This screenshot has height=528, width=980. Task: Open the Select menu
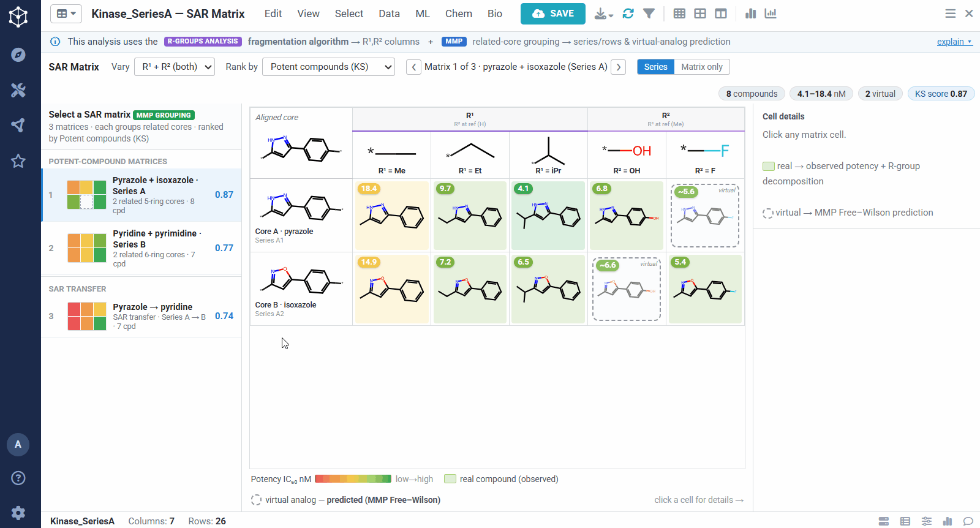[x=349, y=13]
